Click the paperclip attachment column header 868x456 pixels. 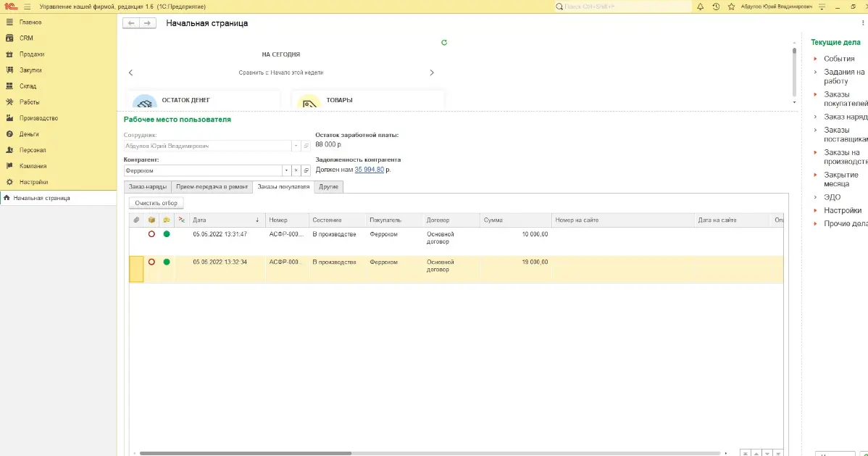pyautogui.click(x=135, y=220)
